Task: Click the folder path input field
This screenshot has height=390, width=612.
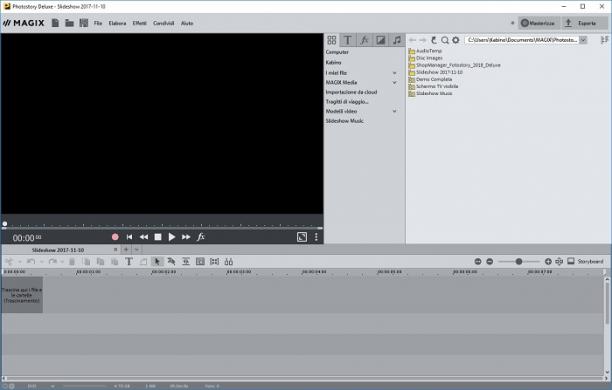Action: (522, 40)
